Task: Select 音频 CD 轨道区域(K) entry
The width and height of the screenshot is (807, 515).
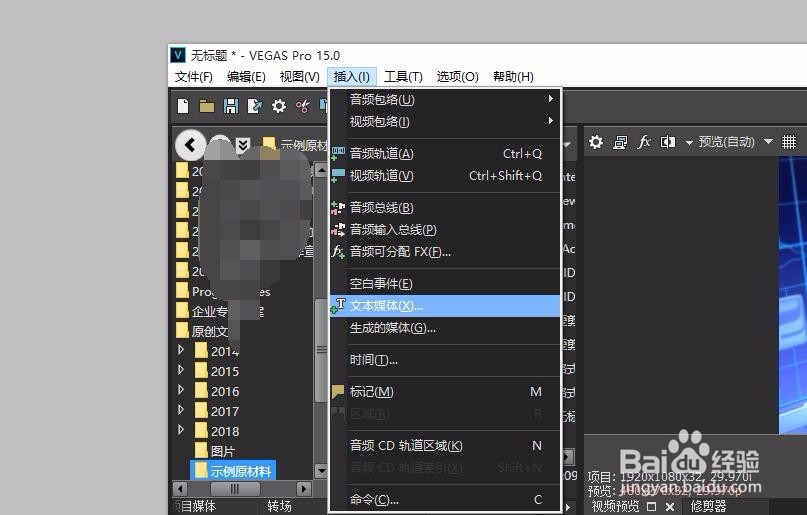Action: (x=445, y=446)
